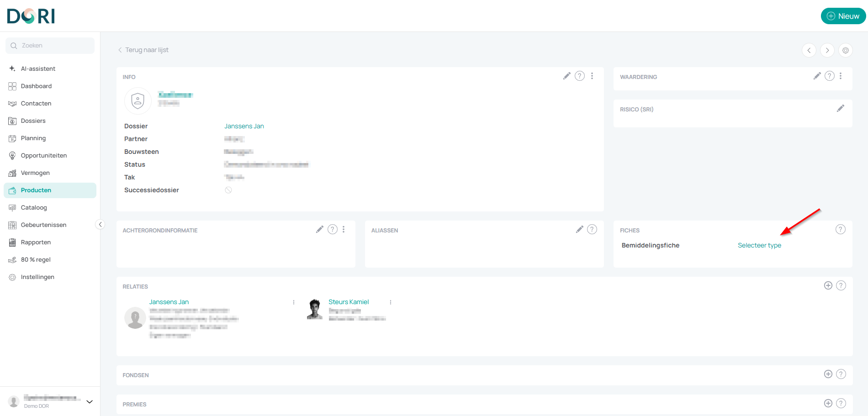Open INFO panel three-dot menu
Screen dimensions: 868x416
coord(592,76)
